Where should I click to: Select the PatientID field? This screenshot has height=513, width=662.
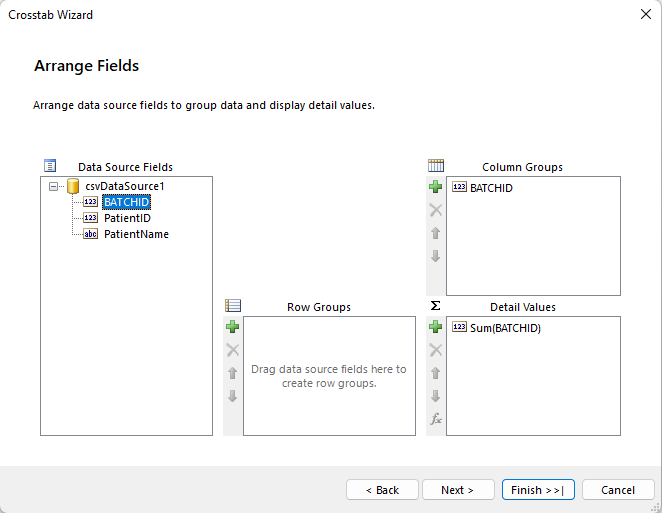[x=127, y=218]
